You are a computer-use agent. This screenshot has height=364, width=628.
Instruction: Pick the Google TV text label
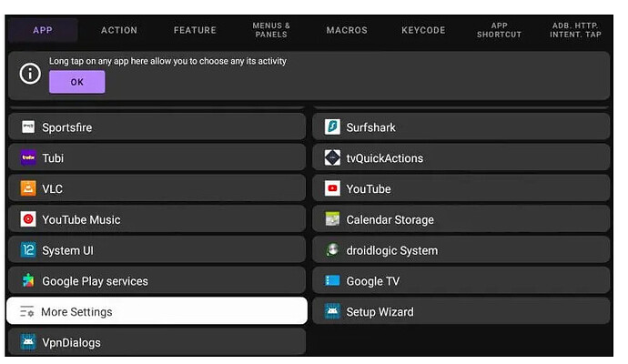click(373, 281)
